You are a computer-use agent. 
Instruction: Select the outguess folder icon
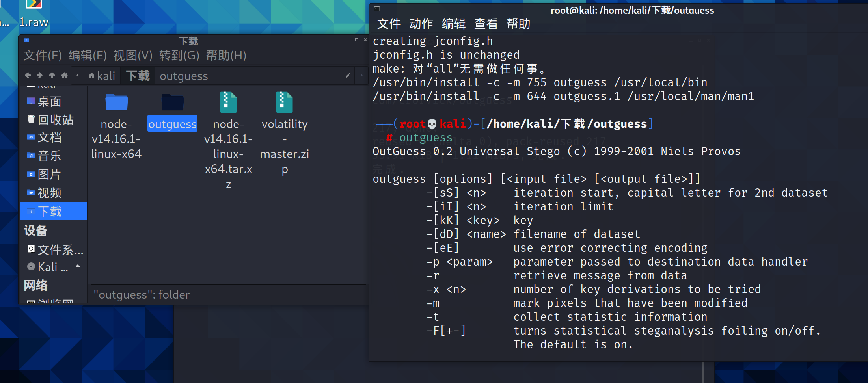click(172, 102)
